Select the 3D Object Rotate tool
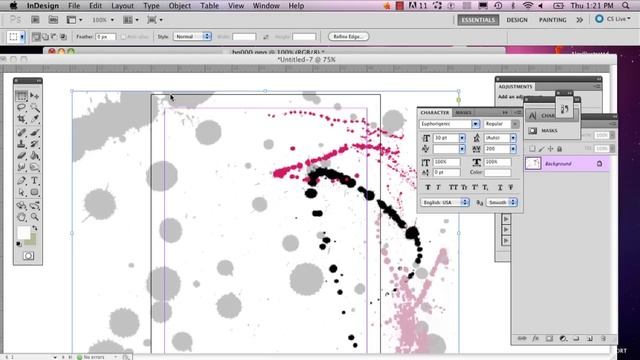640x360 pixels. click(21, 205)
